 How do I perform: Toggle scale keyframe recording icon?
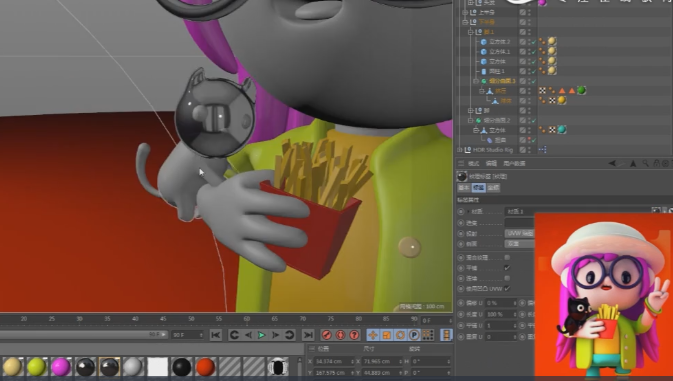point(386,335)
